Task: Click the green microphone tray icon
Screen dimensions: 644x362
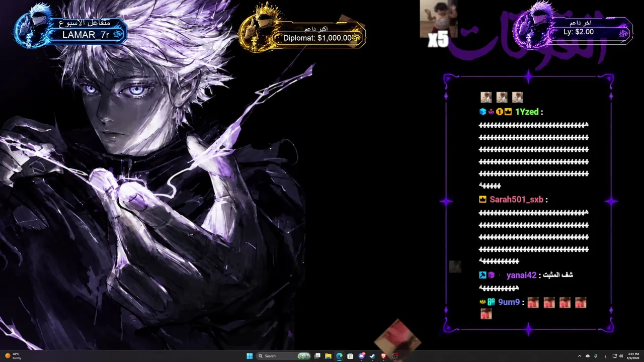Action: pos(596,356)
